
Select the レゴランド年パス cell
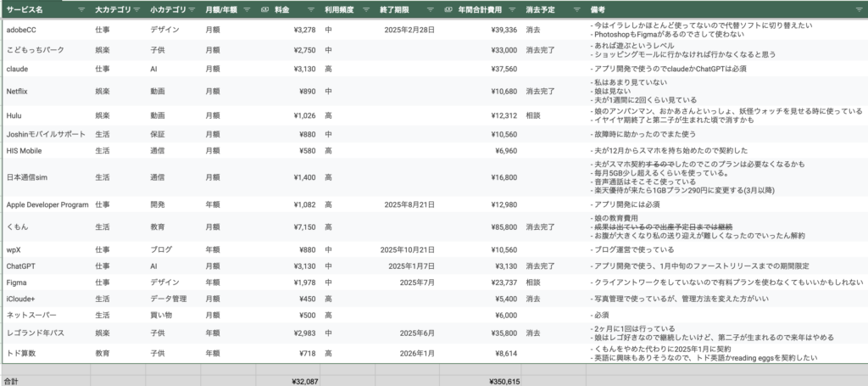tap(47, 333)
